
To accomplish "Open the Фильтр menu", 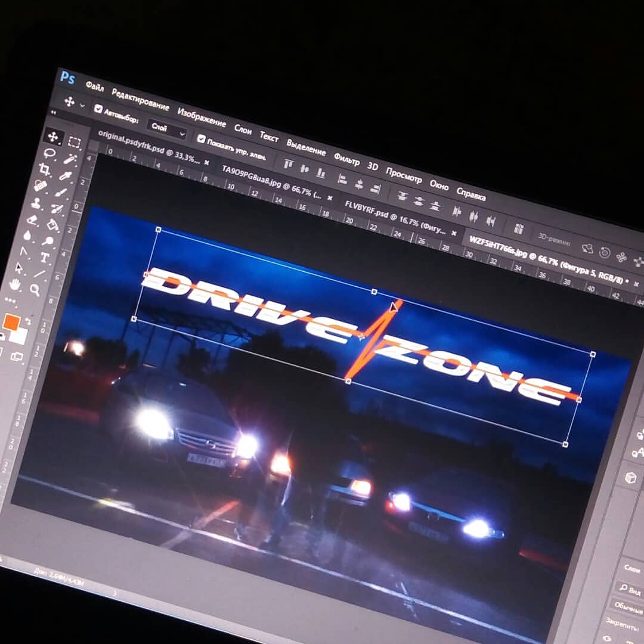I will click(x=346, y=159).
